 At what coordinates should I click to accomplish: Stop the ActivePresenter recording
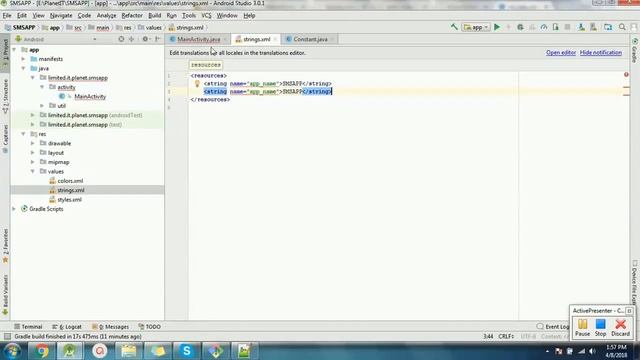pos(600,328)
